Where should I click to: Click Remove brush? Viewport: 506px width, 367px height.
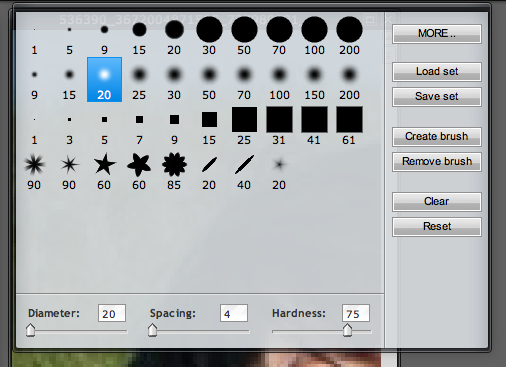437,162
